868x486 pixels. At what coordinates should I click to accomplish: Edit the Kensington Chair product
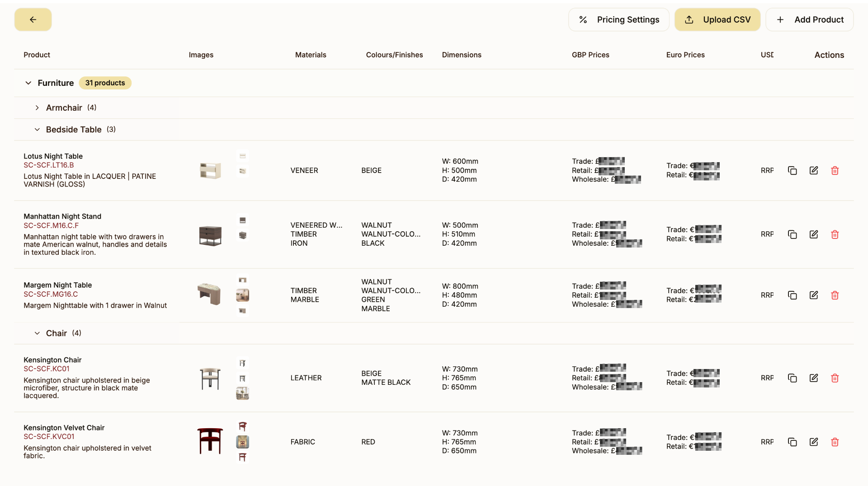(x=813, y=378)
